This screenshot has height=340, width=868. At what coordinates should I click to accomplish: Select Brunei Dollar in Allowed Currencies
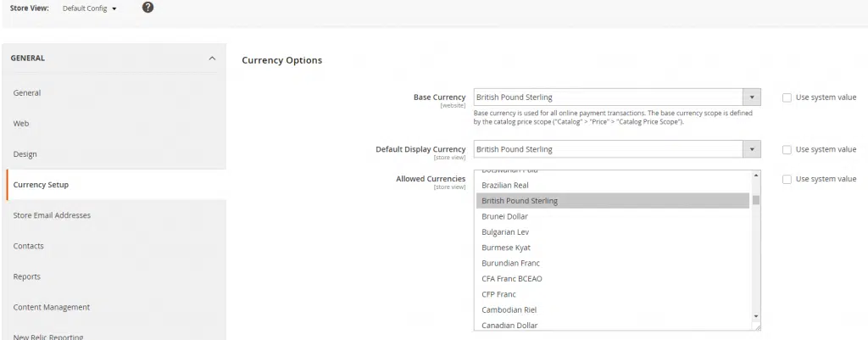613,216
